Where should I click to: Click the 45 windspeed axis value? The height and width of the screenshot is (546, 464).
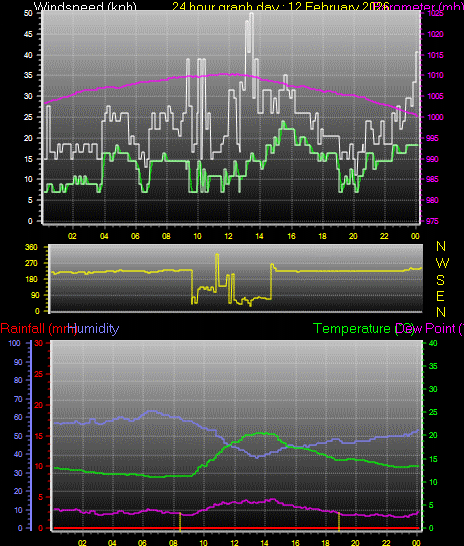click(x=28, y=34)
